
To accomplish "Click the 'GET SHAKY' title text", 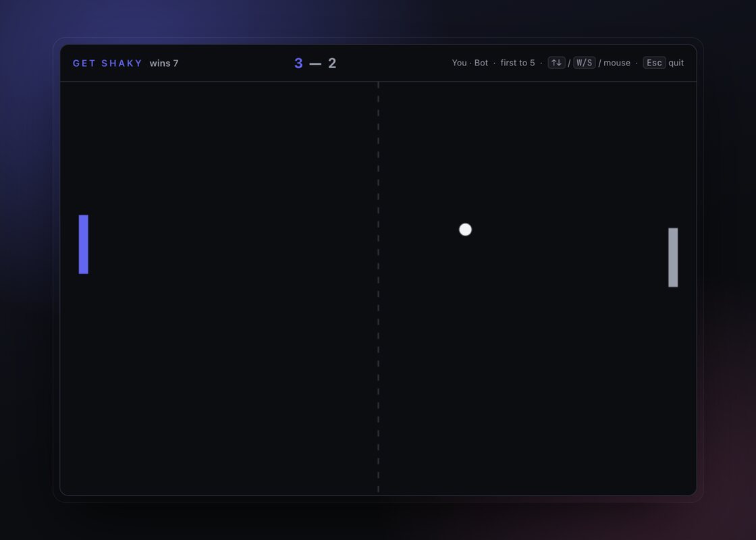I will [107, 63].
